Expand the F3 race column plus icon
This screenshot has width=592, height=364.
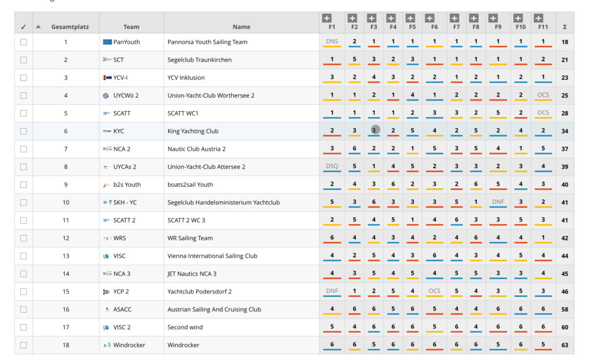(x=372, y=18)
